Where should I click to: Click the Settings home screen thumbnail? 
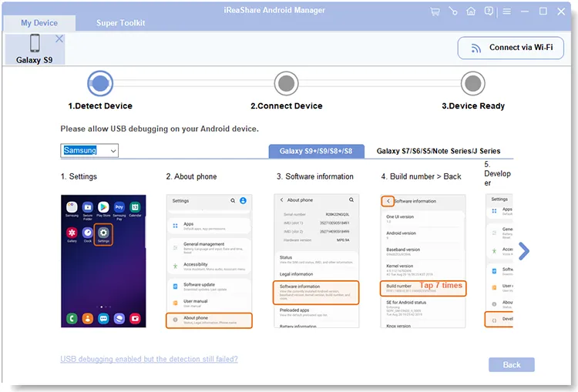pos(103,261)
